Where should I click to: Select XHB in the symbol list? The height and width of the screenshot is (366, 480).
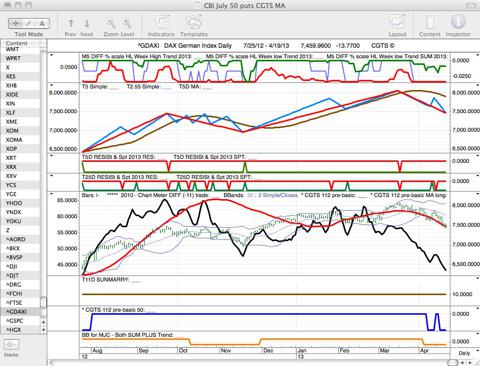point(21,85)
